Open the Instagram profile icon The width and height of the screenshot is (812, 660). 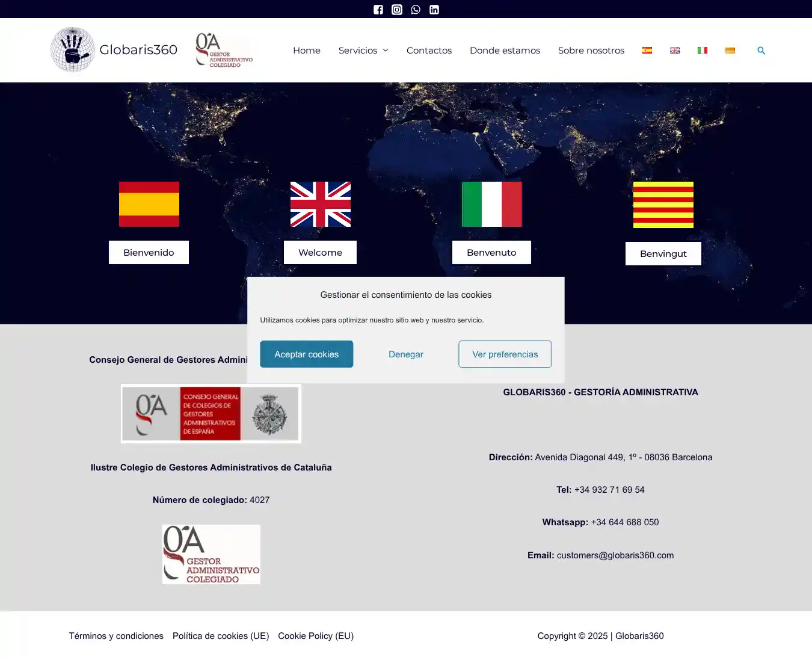pos(397,10)
